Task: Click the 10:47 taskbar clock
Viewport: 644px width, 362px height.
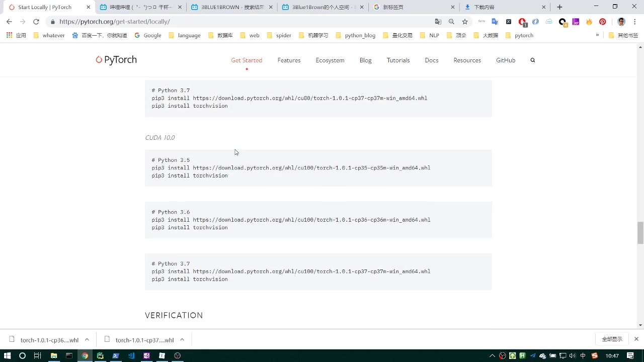Action: pyautogui.click(x=612, y=355)
